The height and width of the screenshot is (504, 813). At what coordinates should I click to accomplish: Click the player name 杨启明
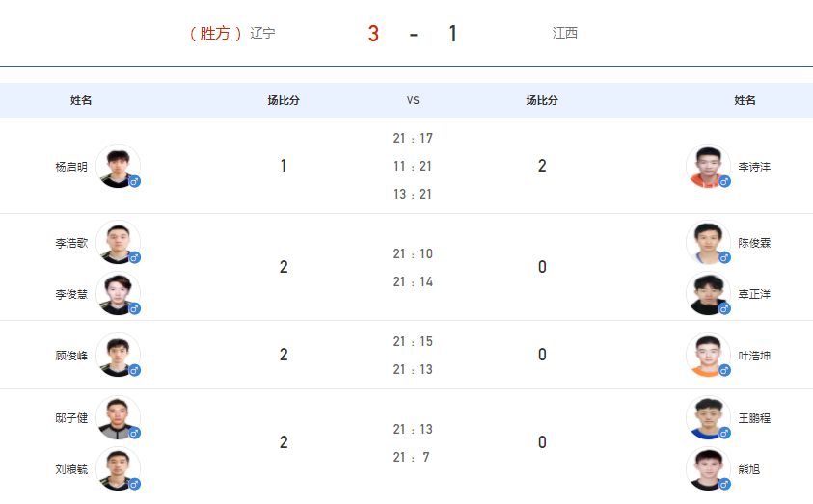(x=71, y=167)
